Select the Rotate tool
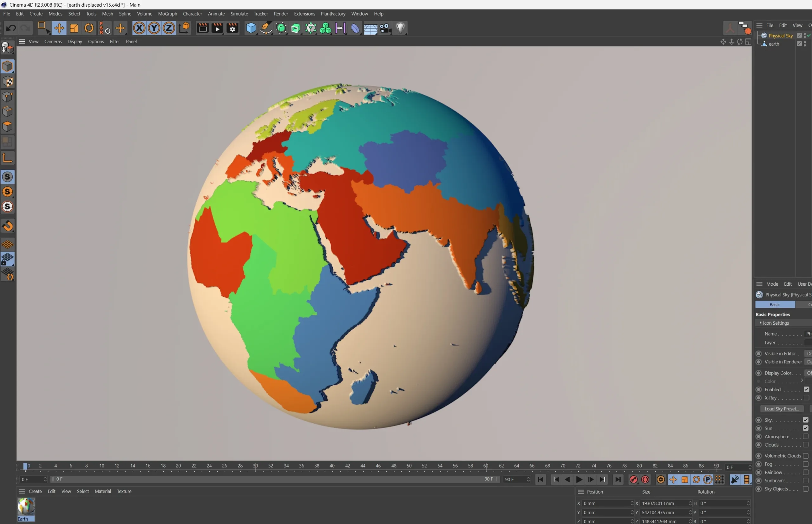The width and height of the screenshot is (812, 524). pyautogui.click(x=88, y=28)
